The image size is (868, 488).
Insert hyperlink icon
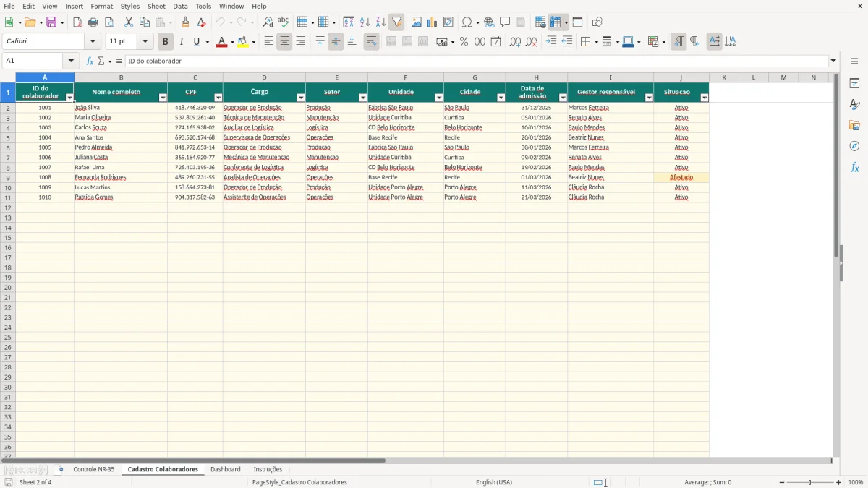pyautogui.click(x=490, y=22)
